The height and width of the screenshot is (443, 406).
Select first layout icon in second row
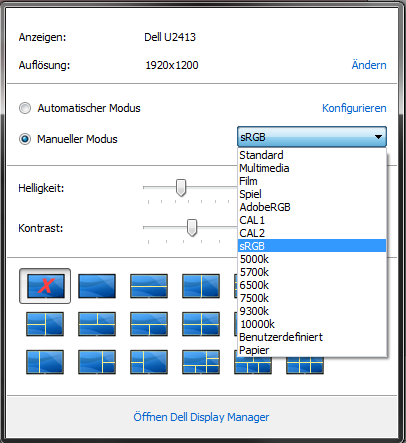pos(45,324)
